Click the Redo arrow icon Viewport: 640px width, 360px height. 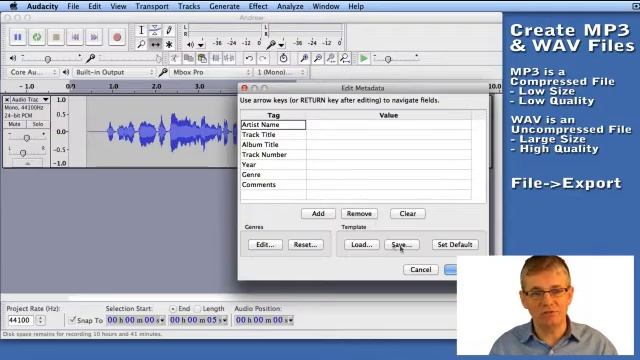click(263, 58)
